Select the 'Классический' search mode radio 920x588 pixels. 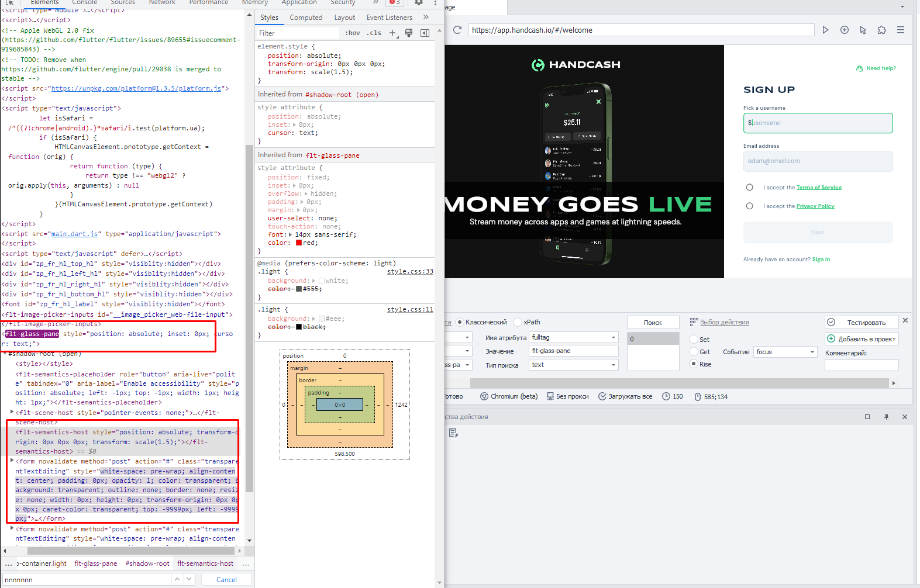pos(460,322)
